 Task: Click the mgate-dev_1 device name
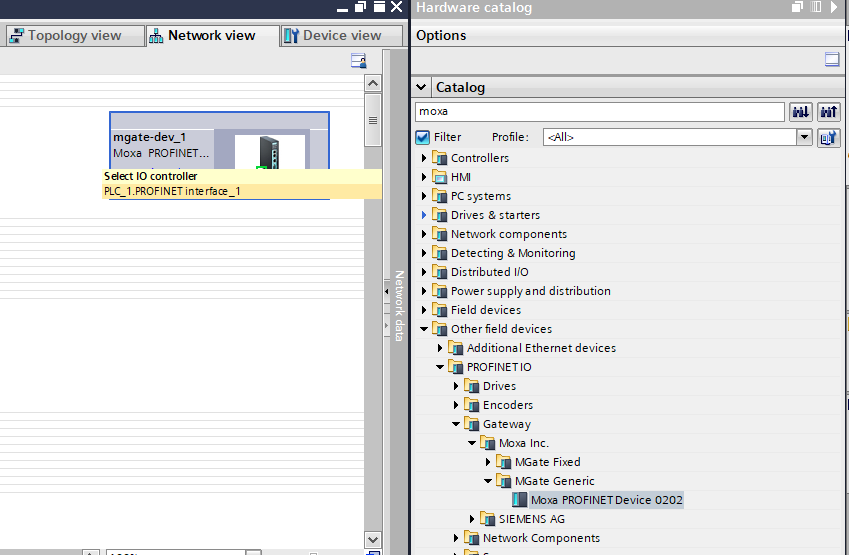click(149, 137)
